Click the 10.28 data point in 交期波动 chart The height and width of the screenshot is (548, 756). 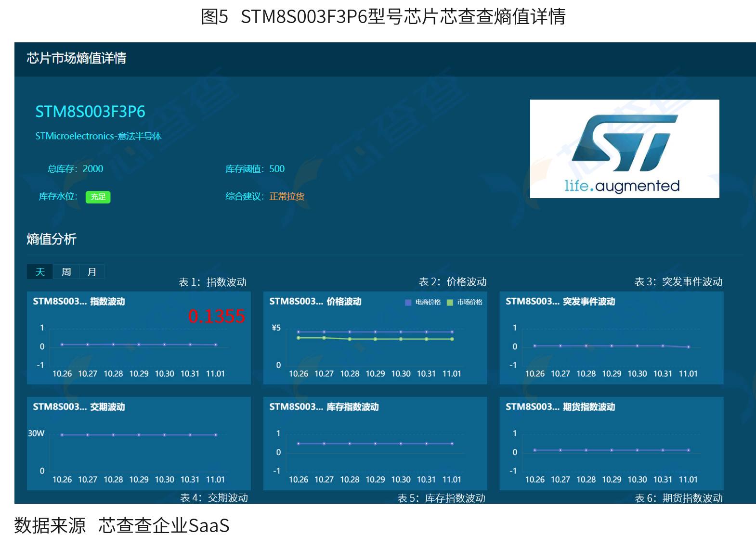[x=113, y=435]
